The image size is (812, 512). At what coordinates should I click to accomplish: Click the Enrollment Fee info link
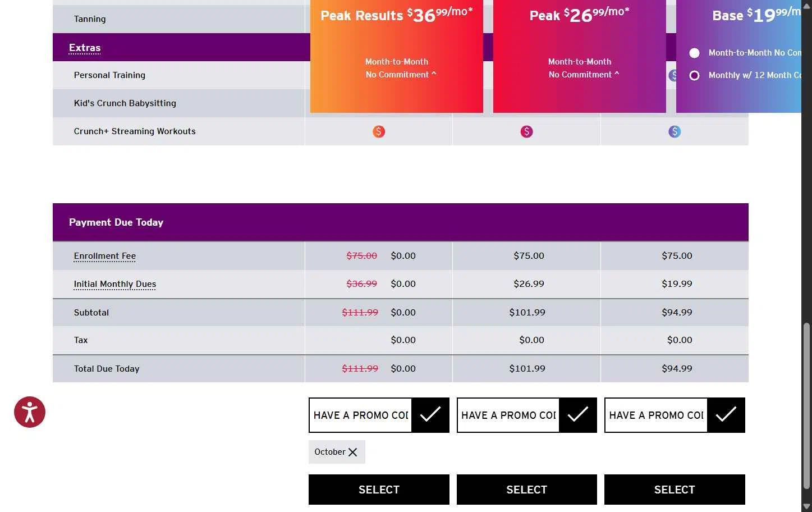105,256
